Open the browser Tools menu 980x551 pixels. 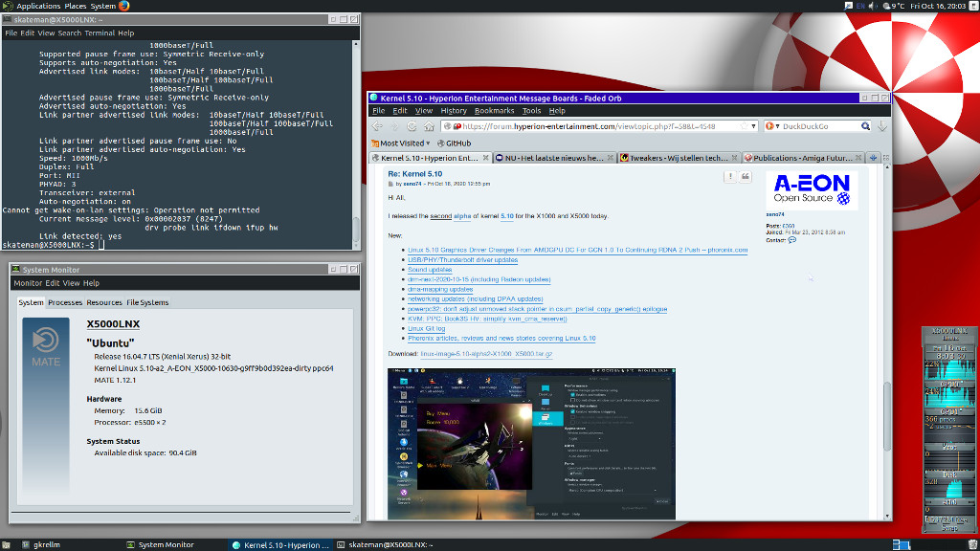[x=531, y=111]
